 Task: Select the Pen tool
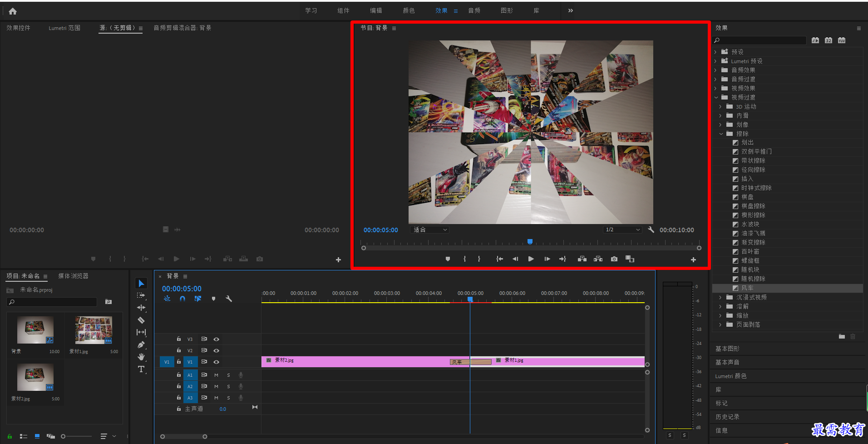(141, 344)
